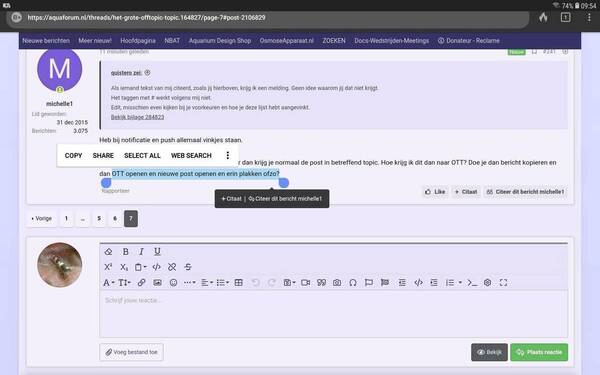This screenshot has height=375, width=600.
Task: Click the numbered list icon
Action: pos(450,283)
